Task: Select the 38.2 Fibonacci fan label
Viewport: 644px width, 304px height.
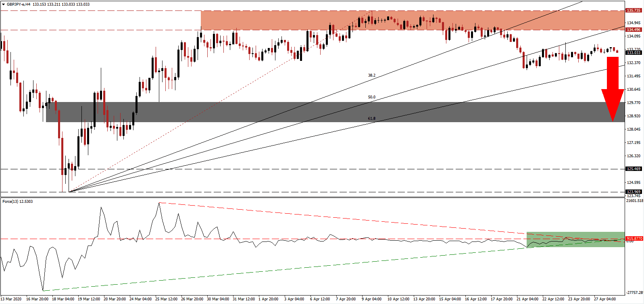Action: [x=371, y=75]
